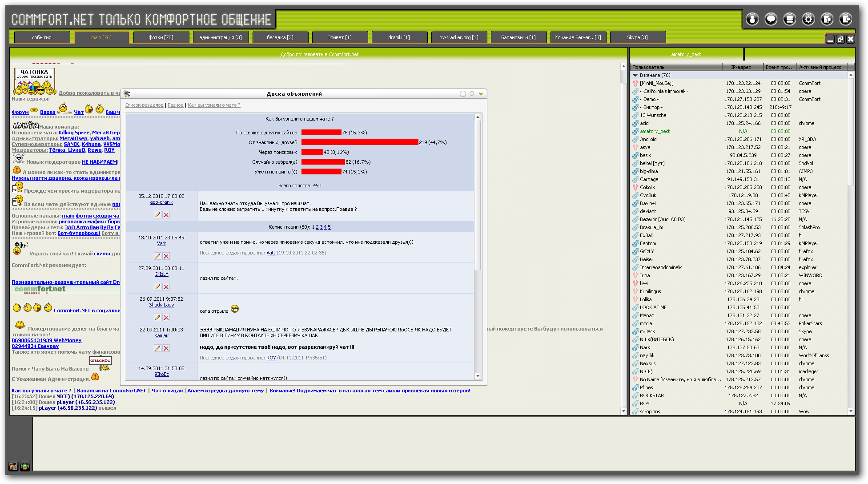868x484 pixels.
Task: Delete кашак's comment with red X icon
Action: (166, 348)
